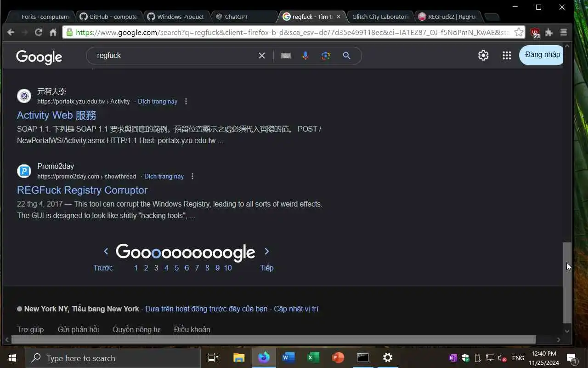588x368 pixels.
Task: Click the horizontal scrollbar thumb
Action: pyautogui.click(x=273, y=339)
